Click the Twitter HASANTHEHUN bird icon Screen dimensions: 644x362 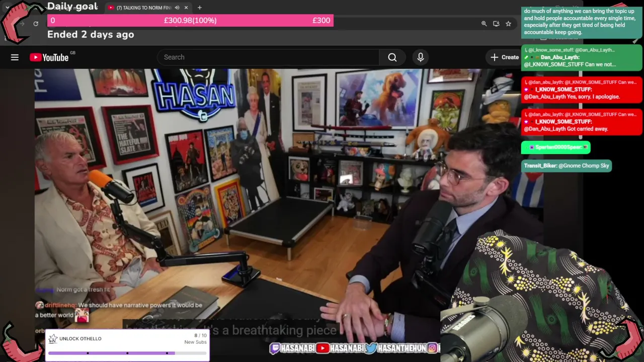pyautogui.click(x=371, y=348)
